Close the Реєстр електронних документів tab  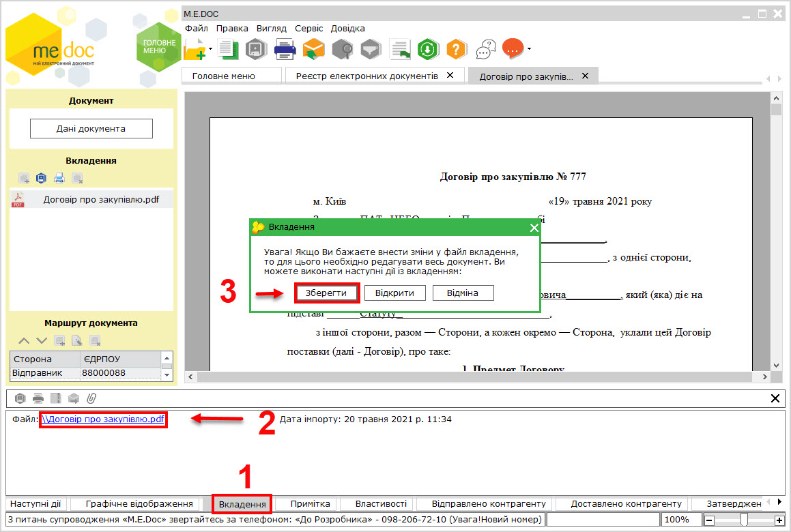(x=450, y=75)
